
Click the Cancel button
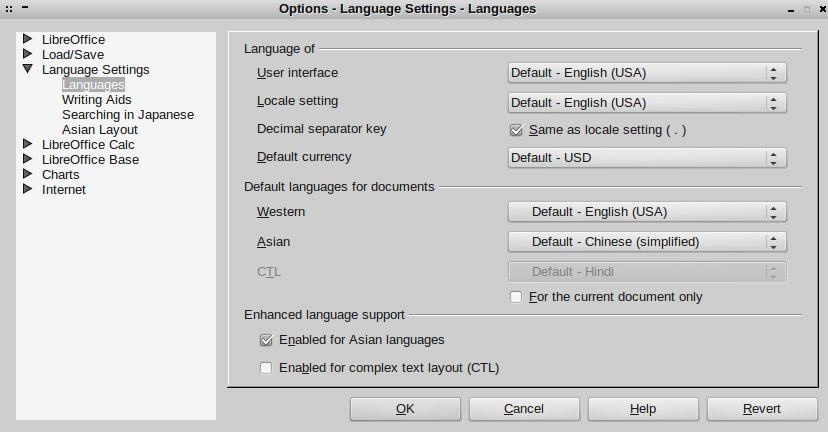tap(524, 409)
